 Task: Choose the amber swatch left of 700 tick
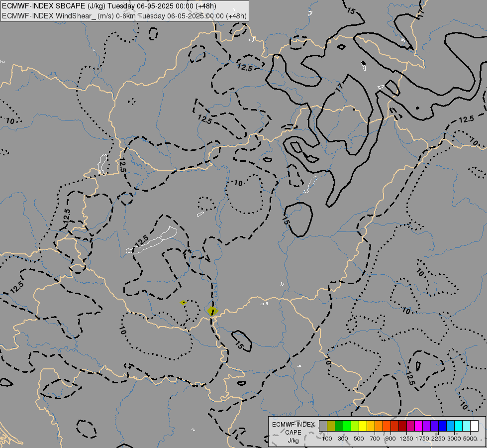[371, 426]
